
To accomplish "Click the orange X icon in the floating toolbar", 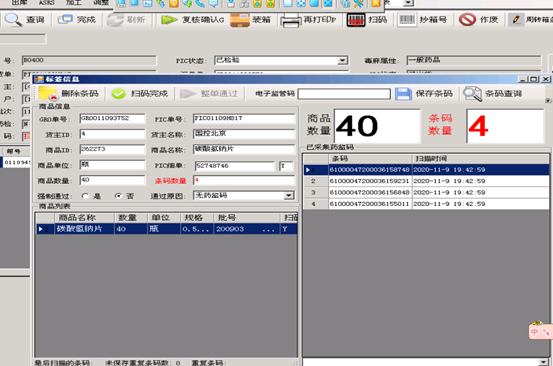I will click(376, 4).
